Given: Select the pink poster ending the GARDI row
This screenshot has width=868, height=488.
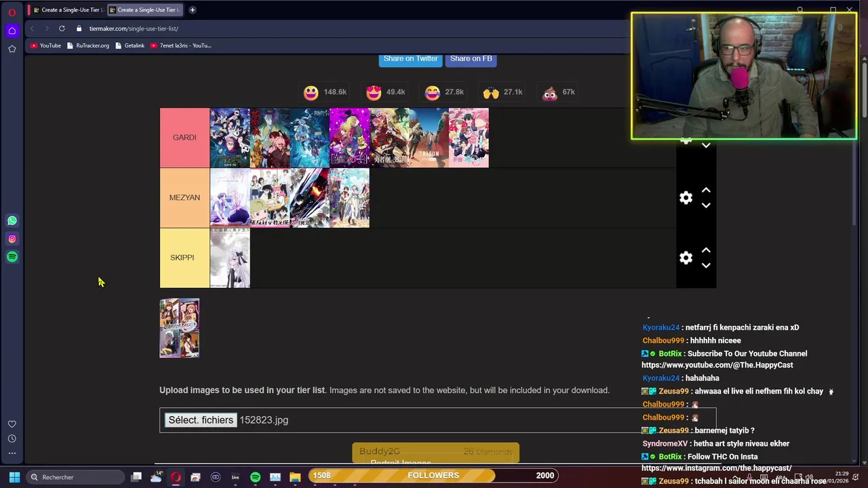Looking at the screenshot, I should [469, 138].
